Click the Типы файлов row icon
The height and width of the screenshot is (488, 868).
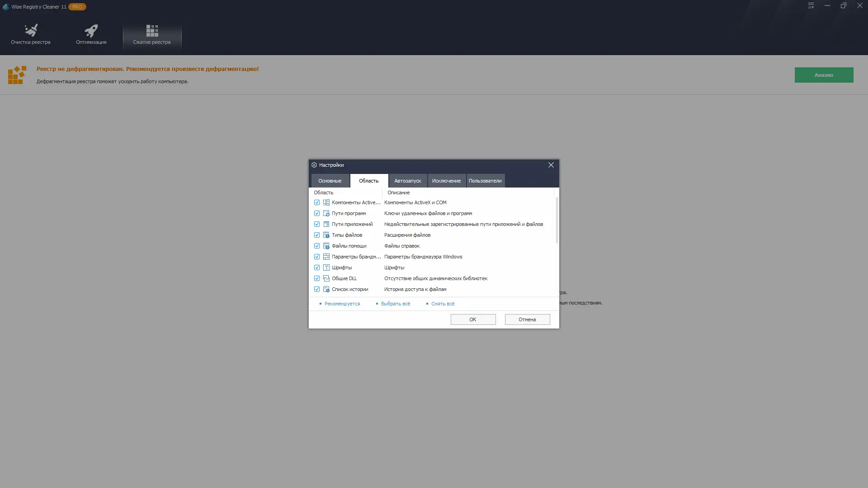pyautogui.click(x=326, y=235)
